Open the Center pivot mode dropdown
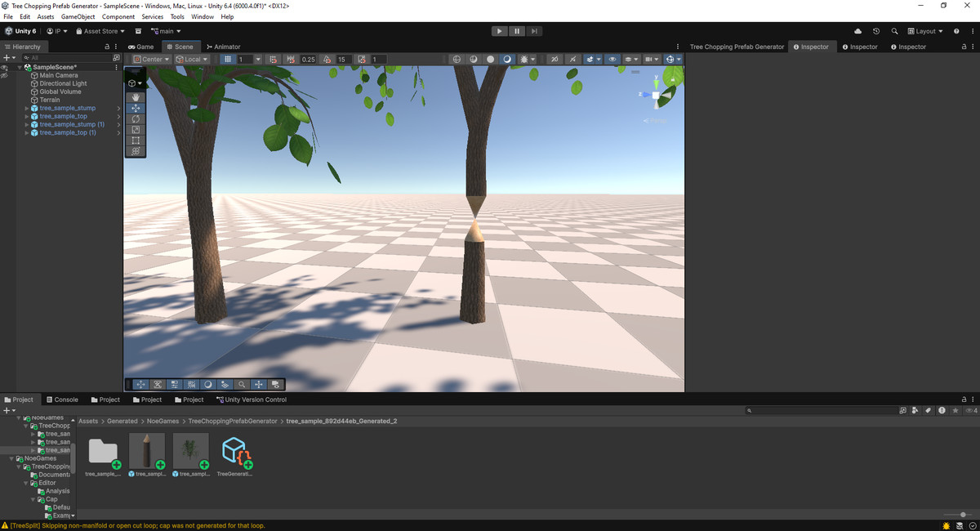The height and width of the screenshot is (531, 980). tap(151, 60)
